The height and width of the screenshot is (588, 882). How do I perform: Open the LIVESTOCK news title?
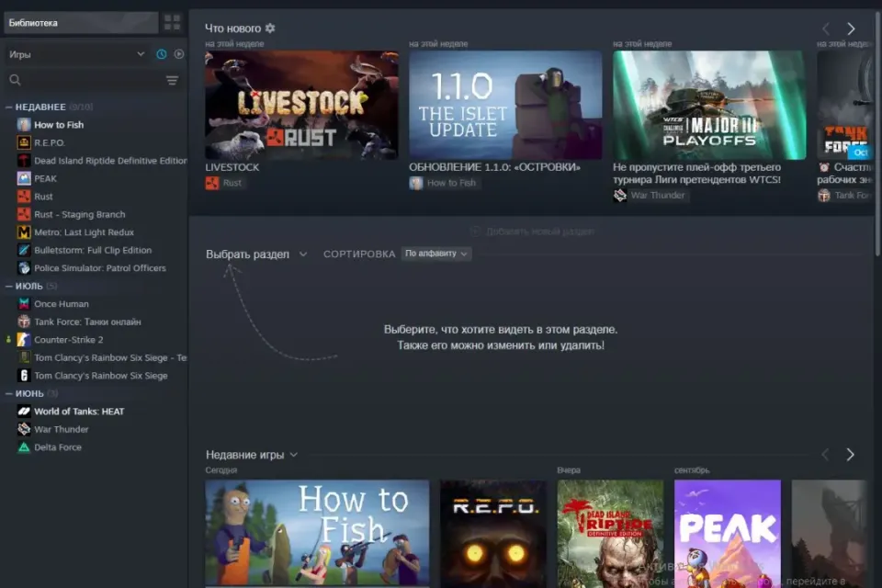tap(232, 167)
